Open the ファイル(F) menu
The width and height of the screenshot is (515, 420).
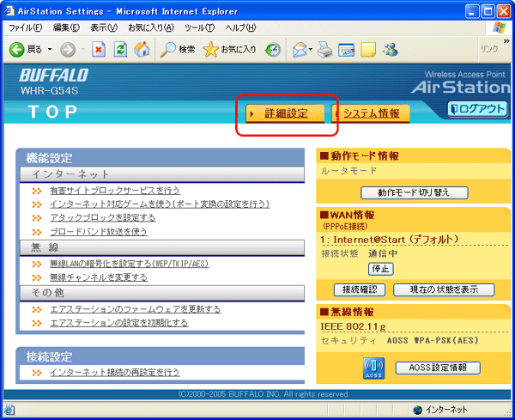pos(25,28)
